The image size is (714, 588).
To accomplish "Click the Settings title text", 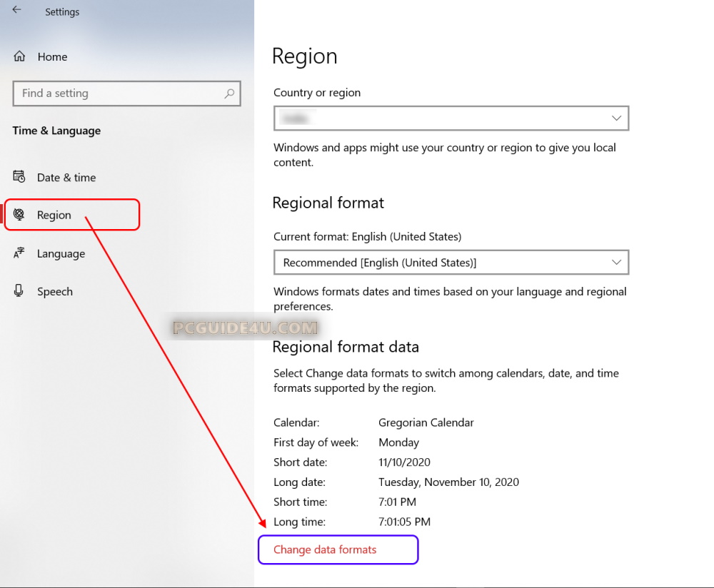I will pos(62,11).
